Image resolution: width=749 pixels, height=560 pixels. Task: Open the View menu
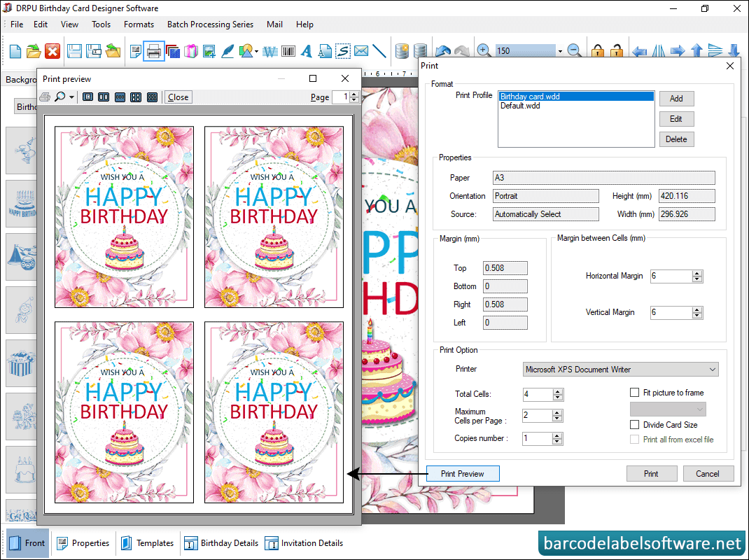[x=69, y=24]
